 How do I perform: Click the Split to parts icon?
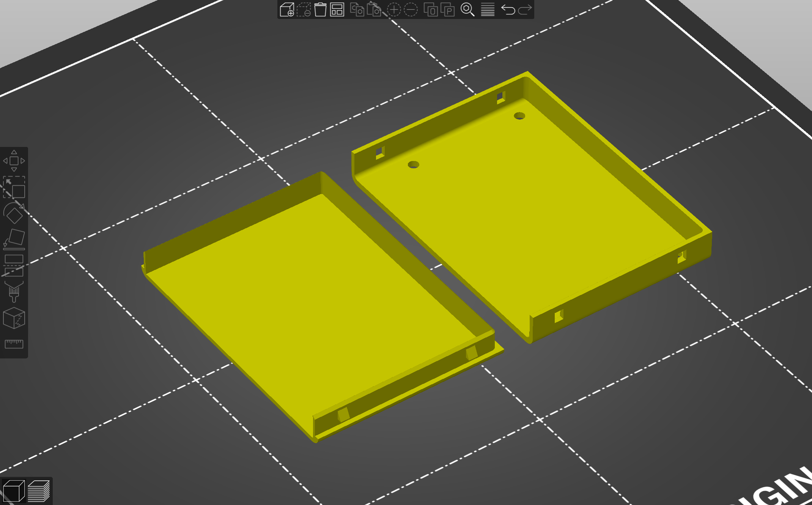tap(447, 9)
